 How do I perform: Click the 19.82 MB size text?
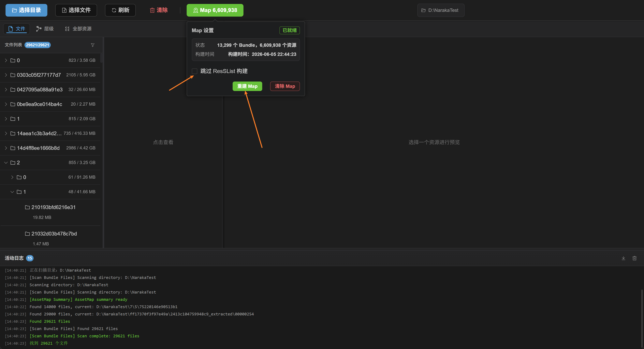pos(42,218)
